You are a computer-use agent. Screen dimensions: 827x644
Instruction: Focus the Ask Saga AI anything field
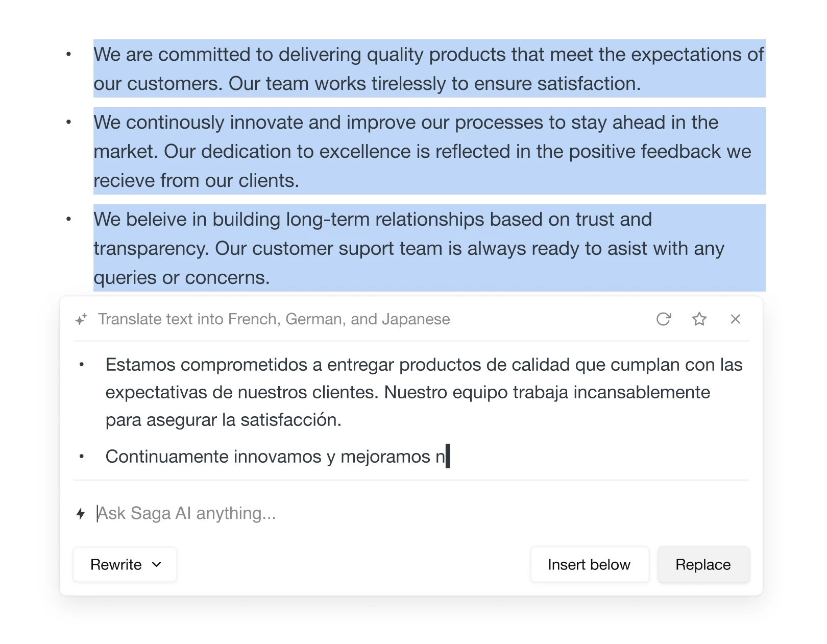click(357, 513)
